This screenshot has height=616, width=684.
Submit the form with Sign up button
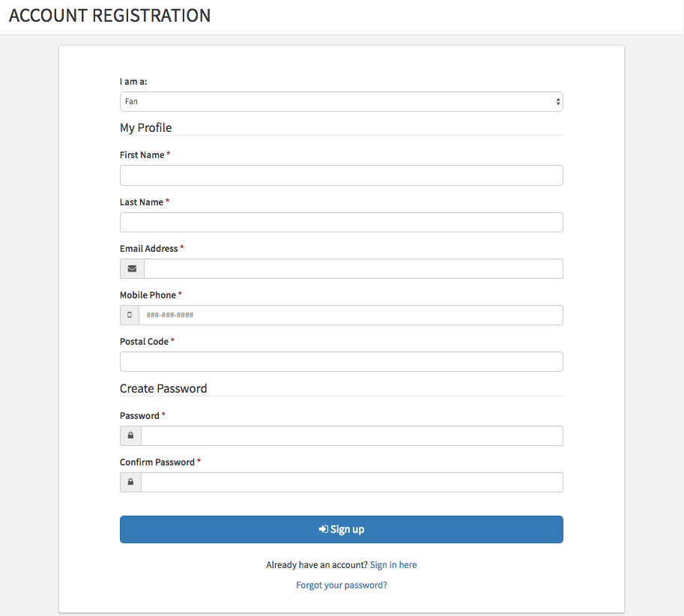[x=341, y=530]
